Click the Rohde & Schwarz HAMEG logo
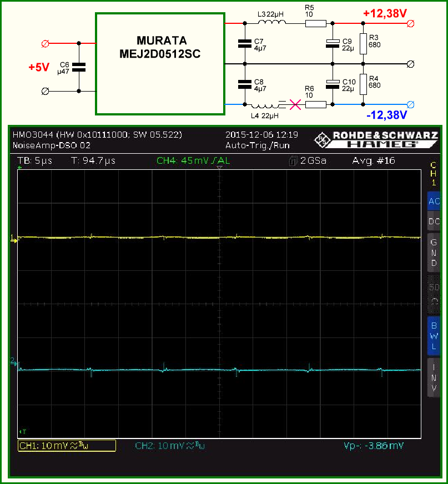The width and height of the screenshot is (448, 484). click(376, 140)
